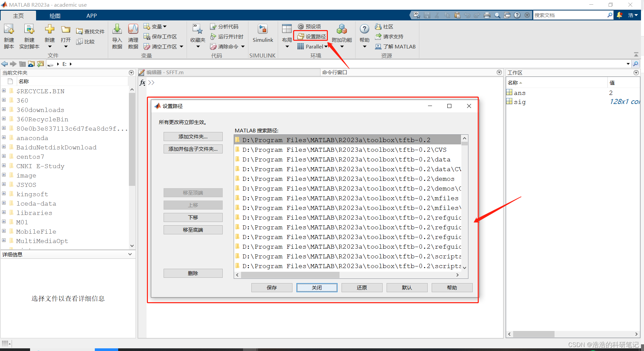Viewport: 644px width, 351px height.
Task: Collapse the Details (详细信息) panel chevron
Action: pos(130,254)
